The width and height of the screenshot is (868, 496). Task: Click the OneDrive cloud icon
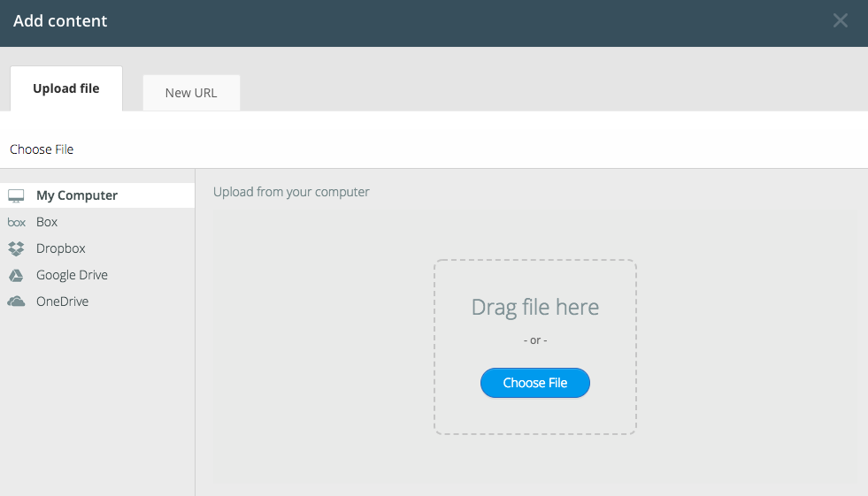[16, 301]
